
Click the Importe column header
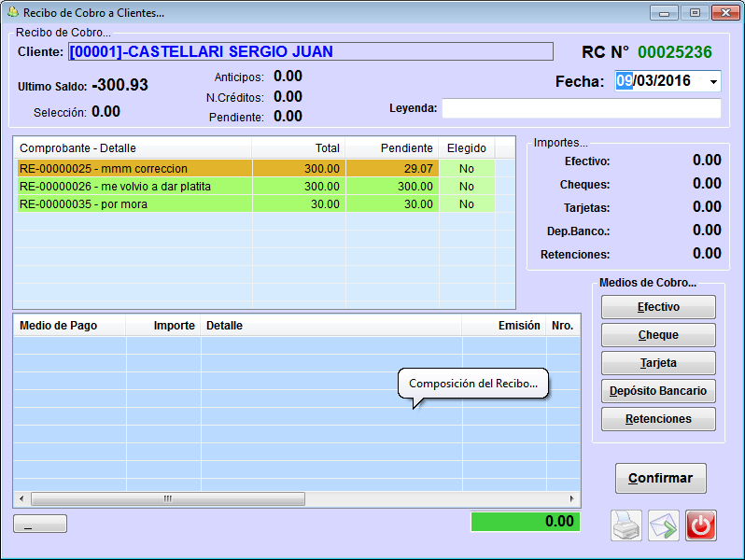[x=163, y=326]
